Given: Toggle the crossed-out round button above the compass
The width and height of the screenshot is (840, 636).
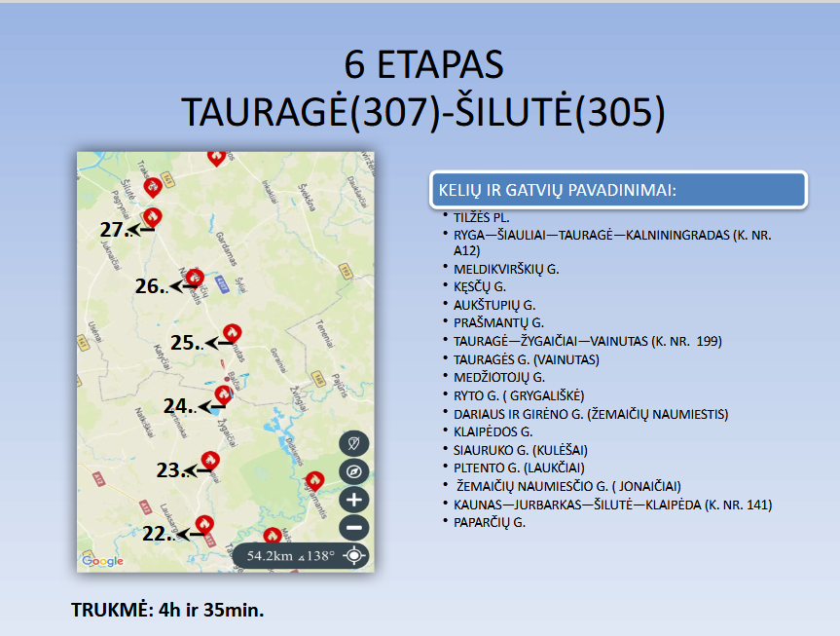Looking at the screenshot, I should click(354, 444).
